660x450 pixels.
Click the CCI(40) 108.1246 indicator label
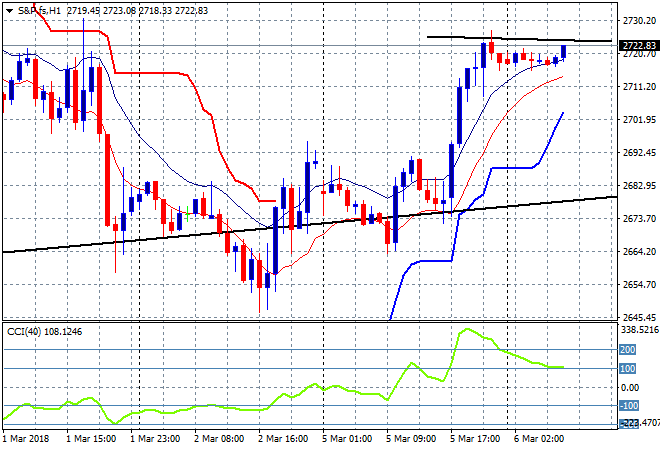pyautogui.click(x=44, y=332)
